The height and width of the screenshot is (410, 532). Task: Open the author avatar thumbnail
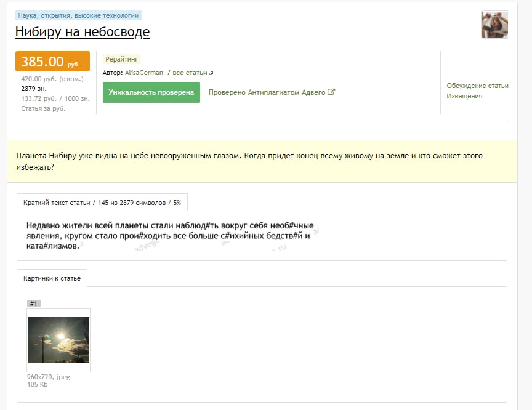(495, 25)
